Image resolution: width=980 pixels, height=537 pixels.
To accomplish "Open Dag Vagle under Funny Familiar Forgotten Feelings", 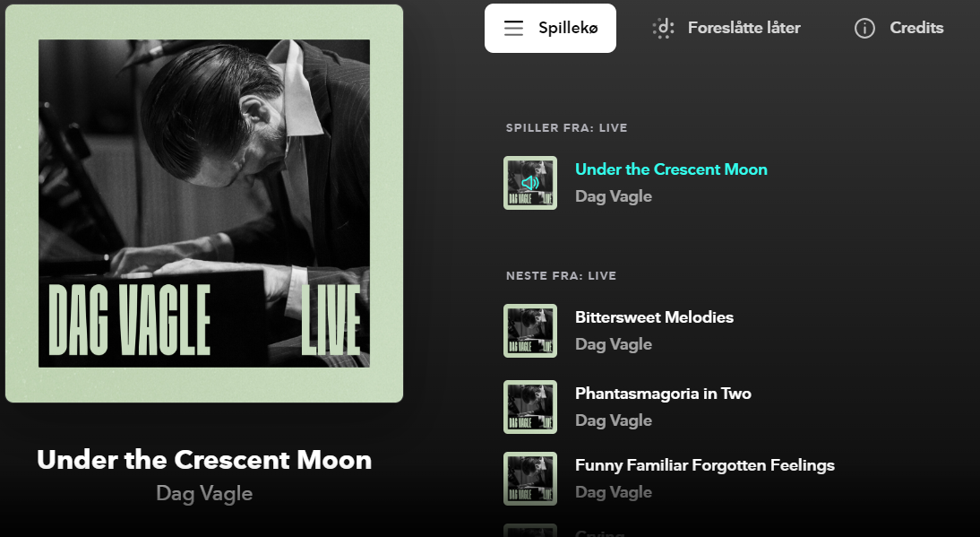I will (614, 492).
